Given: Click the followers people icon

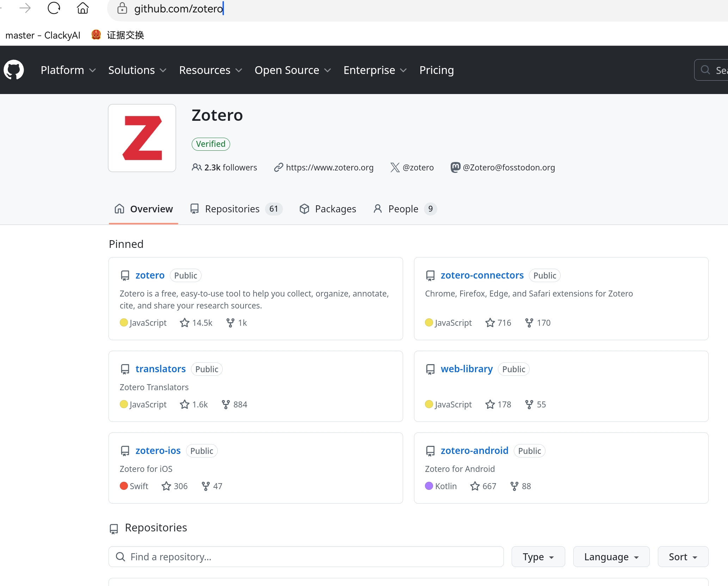Looking at the screenshot, I should pos(197,167).
